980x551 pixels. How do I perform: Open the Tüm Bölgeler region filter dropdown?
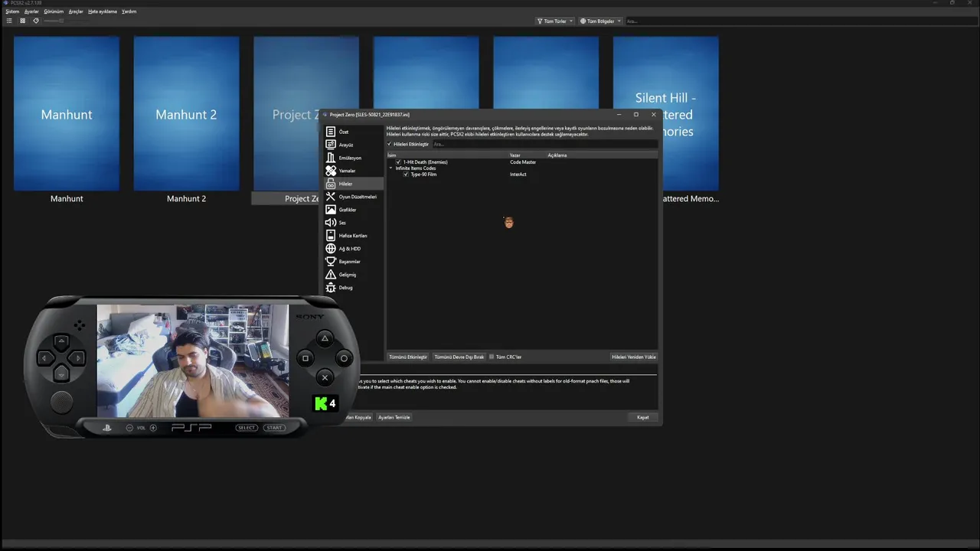[x=600, y=21]
